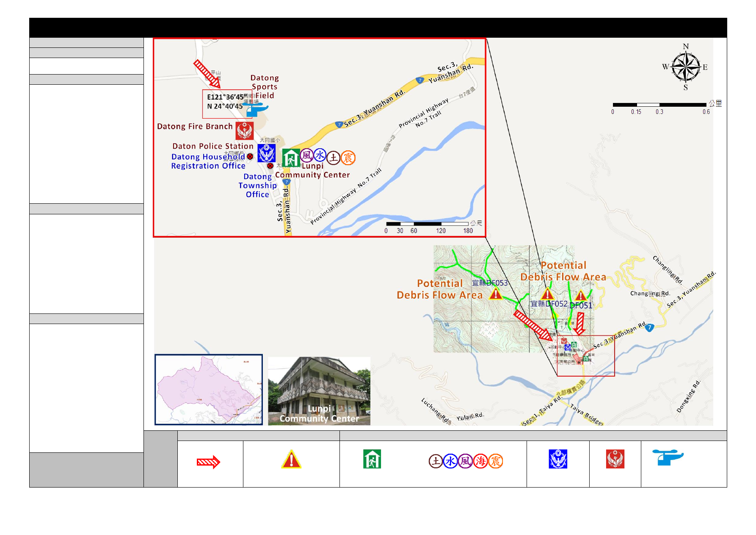Click the 震 circle in legend
This screenshot has width=756, height=535.
coord(496,461)
